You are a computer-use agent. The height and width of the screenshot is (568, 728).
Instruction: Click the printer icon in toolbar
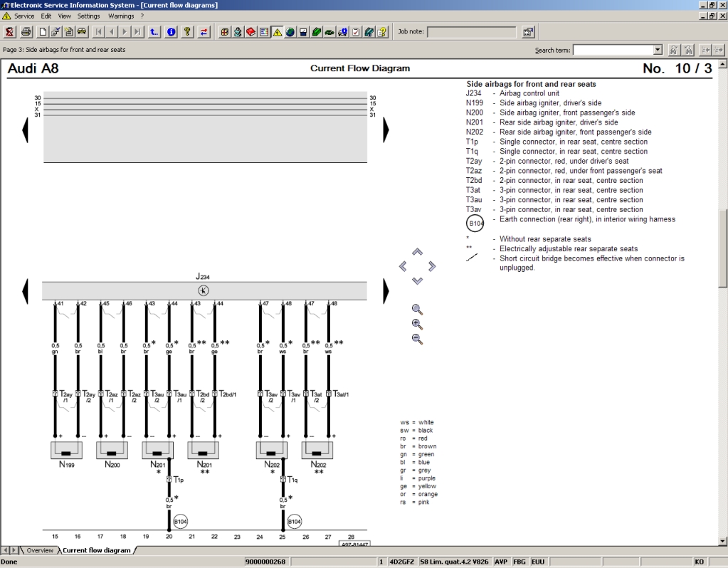(x=26, y=32)
